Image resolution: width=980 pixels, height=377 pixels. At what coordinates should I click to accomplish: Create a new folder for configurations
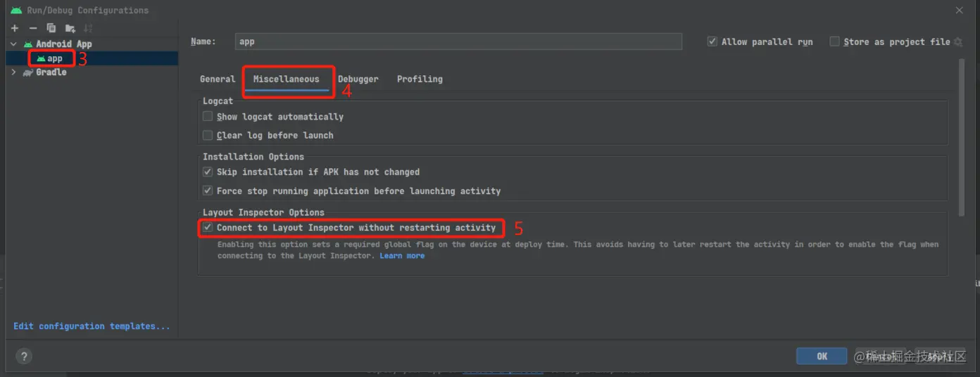(x=70, y=28)
